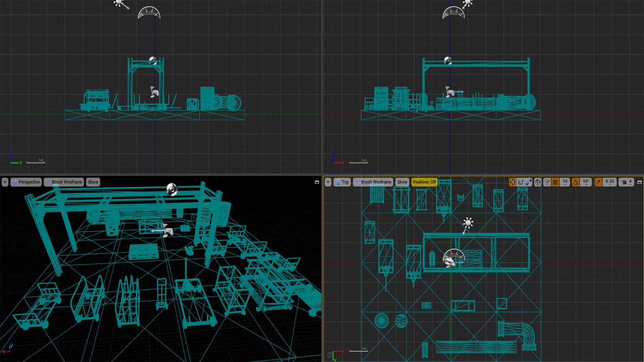The width and height of the screenshot is (644, 362).
Task: Select sky light dome in left side viewport
Action: pos(149,13)
